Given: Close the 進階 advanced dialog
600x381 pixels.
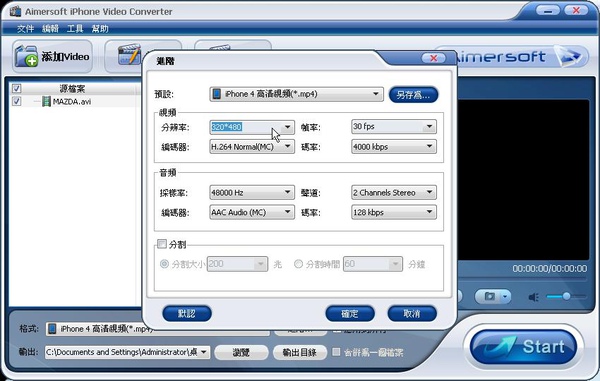Looking at the screenshot, I should (x=433, y=58).
